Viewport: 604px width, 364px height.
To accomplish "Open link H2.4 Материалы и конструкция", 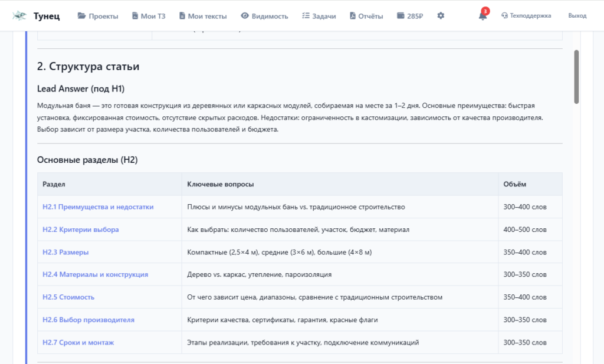I will pyautogui.click(x=95, y=275).
